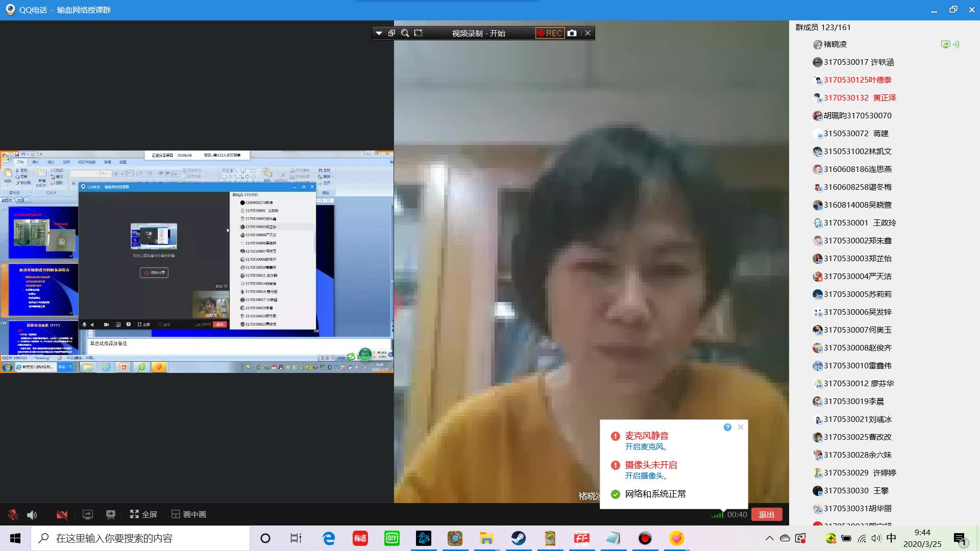Open Steam from taskbar
Image resolution: width=980 pixels, height=551 pixels.
point(519,538)
